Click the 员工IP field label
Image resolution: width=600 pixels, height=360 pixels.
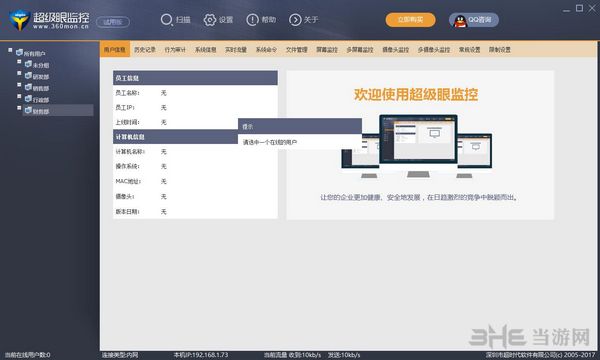125,108
